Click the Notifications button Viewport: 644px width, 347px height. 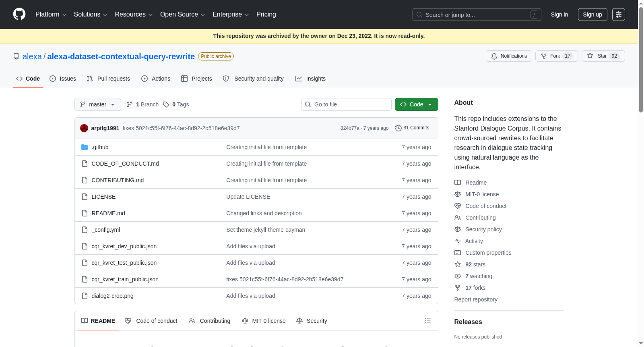pos(509,56)
